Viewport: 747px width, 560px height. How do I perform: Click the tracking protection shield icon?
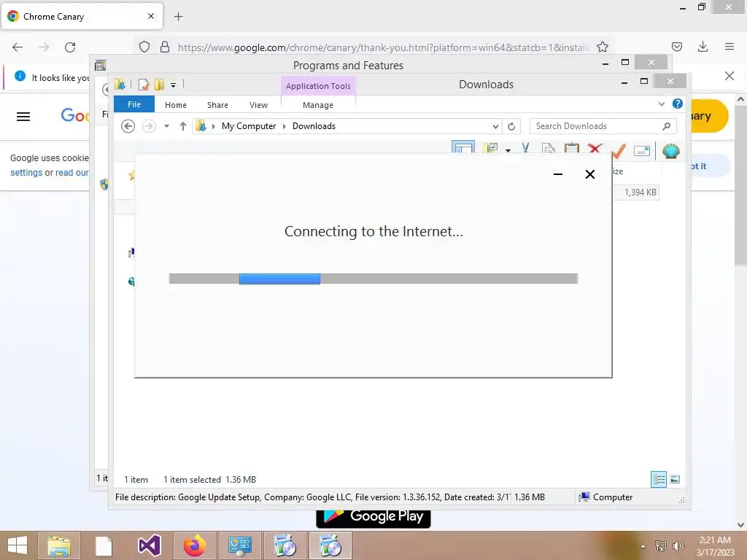(x=144, y=47)
